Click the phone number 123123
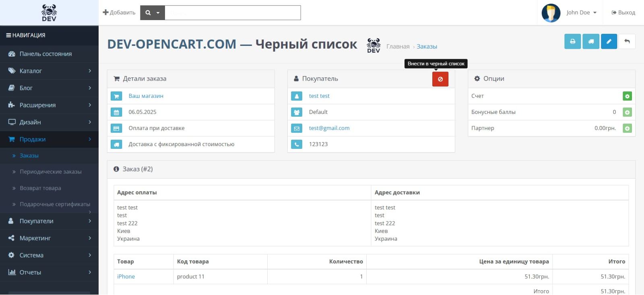This screenshot has width=644, height=295. (x=318, y=144)
